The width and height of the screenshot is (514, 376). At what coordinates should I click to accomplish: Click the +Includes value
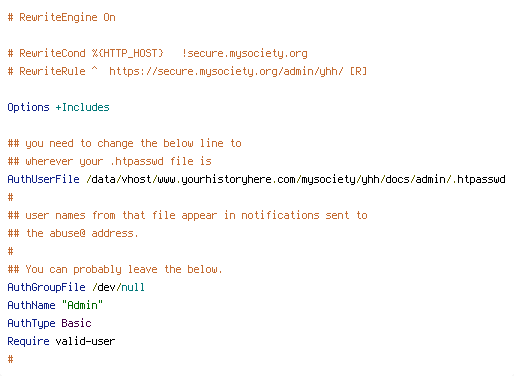(x=82, y=108)
